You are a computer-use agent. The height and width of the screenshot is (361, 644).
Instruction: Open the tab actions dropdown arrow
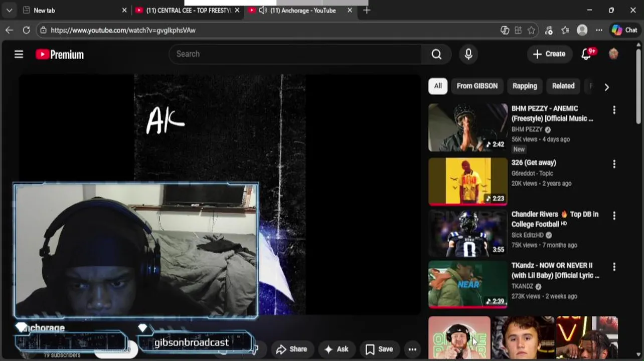click(x=9, y=10)
